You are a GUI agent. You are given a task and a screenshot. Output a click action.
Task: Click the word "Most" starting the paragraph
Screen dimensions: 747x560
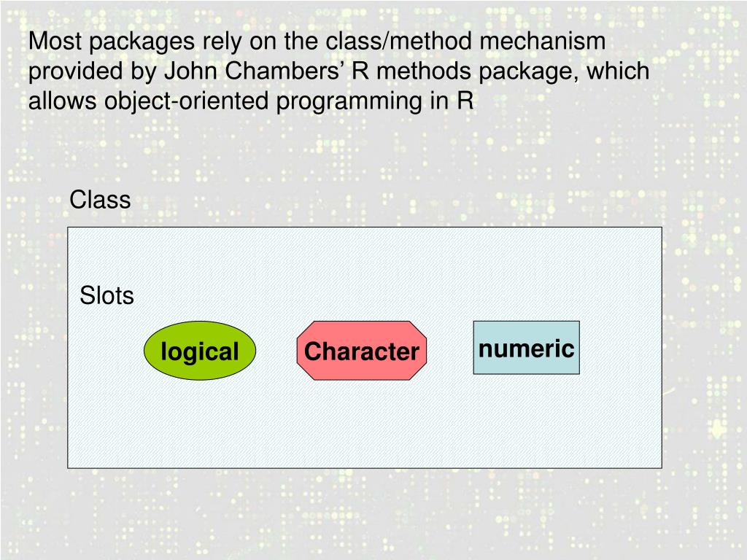[x=55, y=41]
